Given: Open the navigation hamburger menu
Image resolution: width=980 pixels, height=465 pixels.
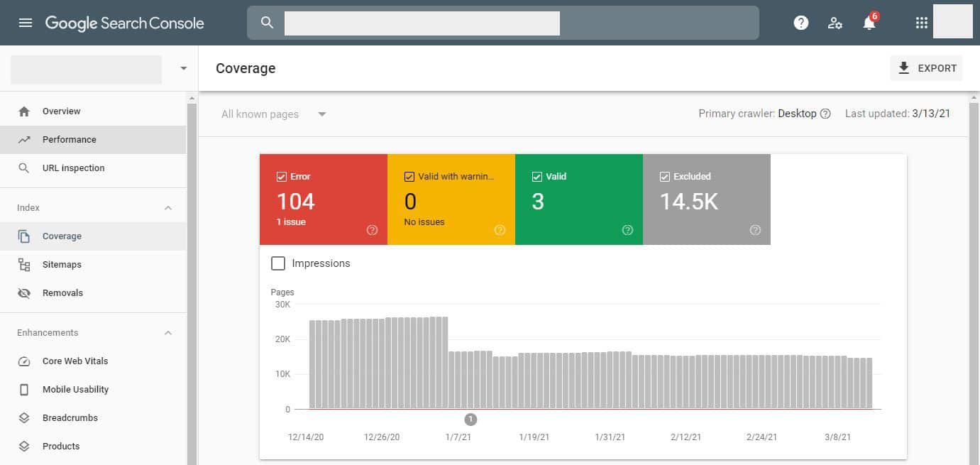Looking at the screenshot, I should [x=26, y=22].
